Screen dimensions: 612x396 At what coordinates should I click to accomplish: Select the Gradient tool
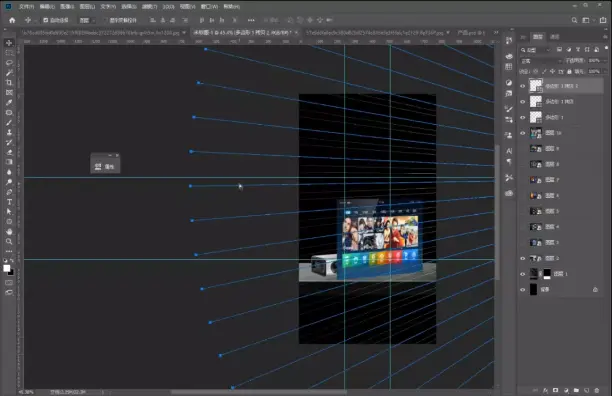pyautogui.click(x=9, y=162)
